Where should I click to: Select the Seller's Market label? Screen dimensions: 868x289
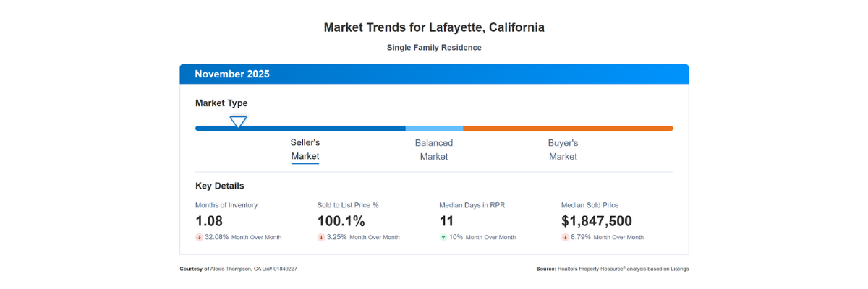click(305, 150)
